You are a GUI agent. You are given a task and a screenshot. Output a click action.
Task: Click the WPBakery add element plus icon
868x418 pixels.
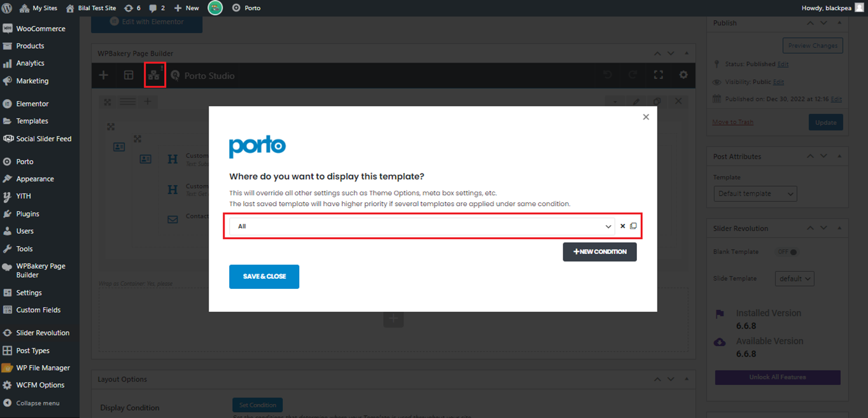104,75
